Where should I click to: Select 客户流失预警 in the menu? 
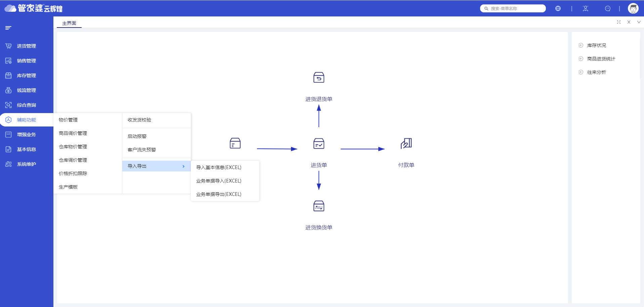coord(142,150)
